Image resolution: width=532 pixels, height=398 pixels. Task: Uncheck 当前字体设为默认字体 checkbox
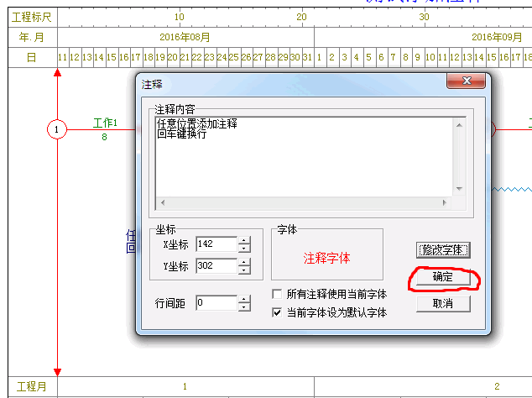pyautogui.click(x=278, y=312)
